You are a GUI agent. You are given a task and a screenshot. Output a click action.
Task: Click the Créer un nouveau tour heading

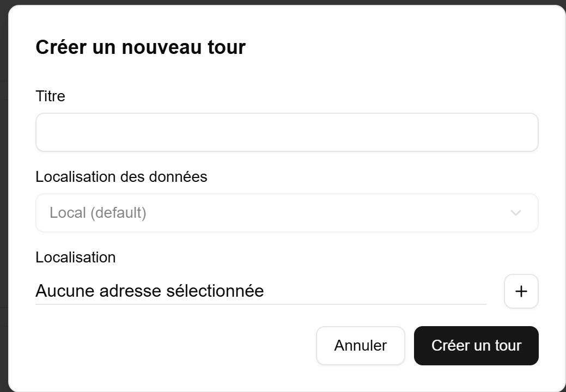[x=141, y=47]
